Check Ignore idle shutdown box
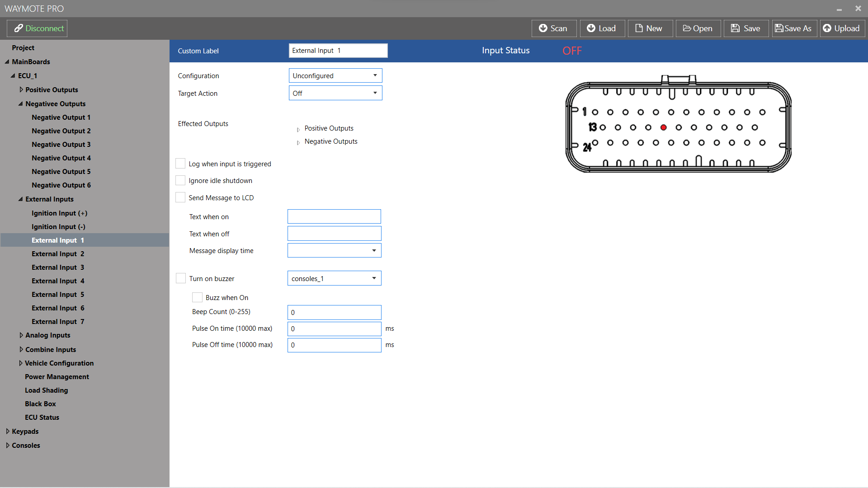 point(180,181)
